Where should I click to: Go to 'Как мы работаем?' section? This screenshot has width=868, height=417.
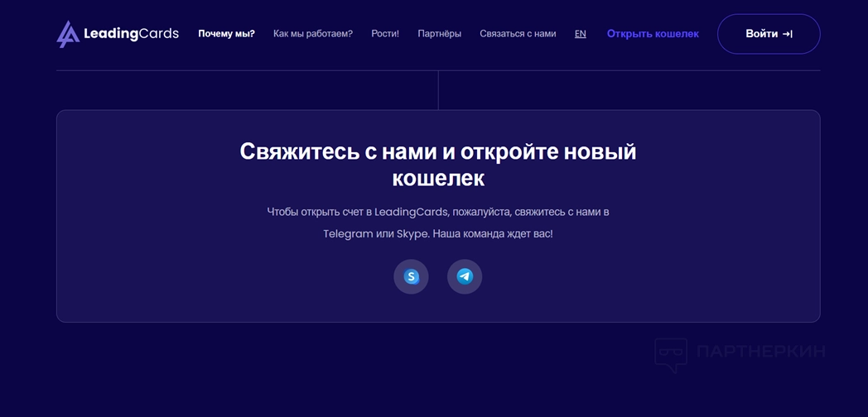313,34
